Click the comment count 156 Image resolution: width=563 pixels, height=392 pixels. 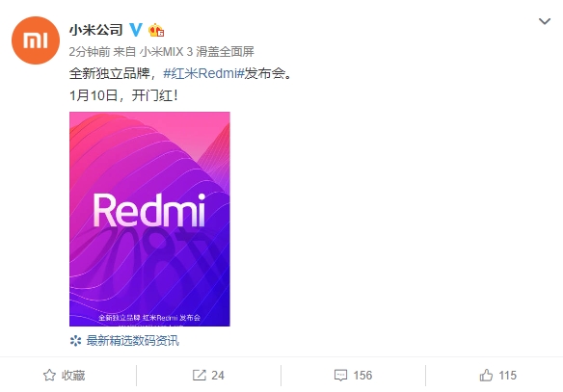coord(362,376)
